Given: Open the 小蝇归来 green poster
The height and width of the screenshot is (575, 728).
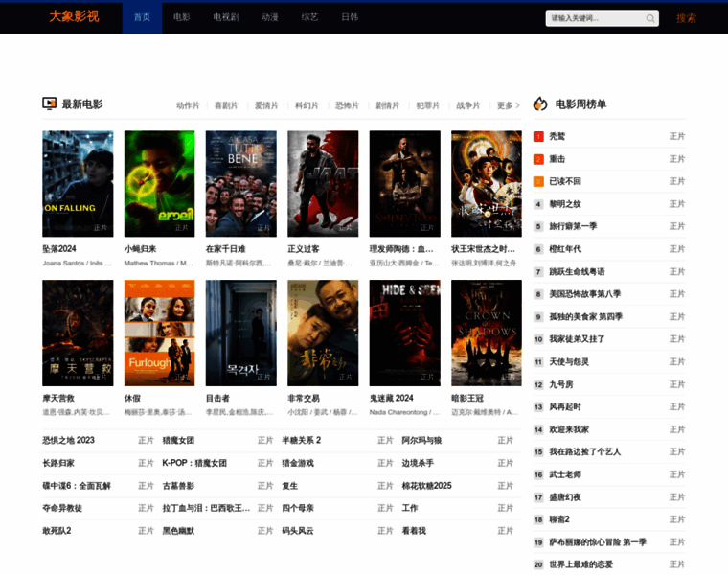Looking at the screenshot, I should point(159,184).
